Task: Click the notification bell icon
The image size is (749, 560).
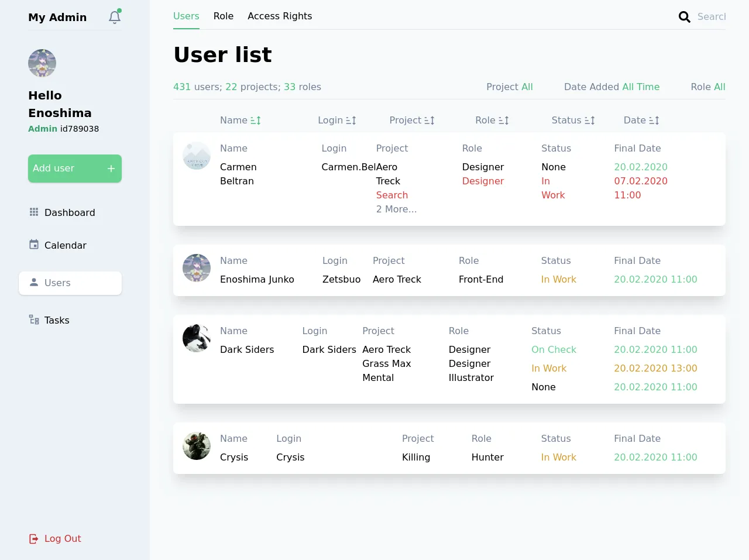Action: tap(115, 18)
